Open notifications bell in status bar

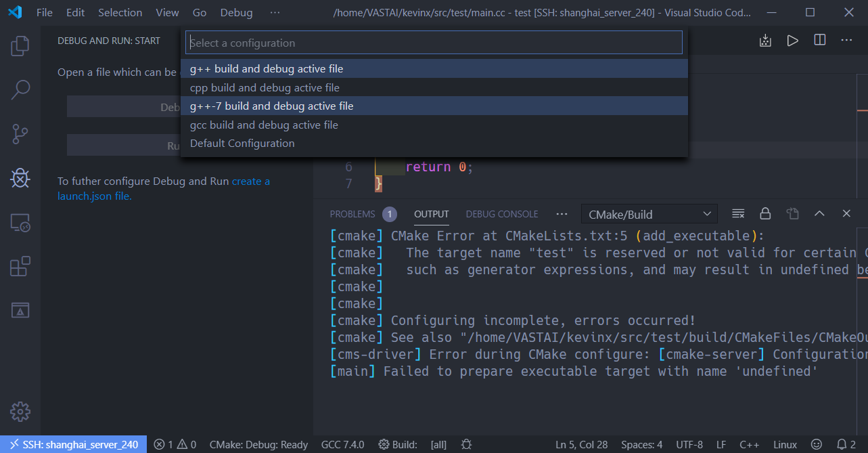[846, 445]
